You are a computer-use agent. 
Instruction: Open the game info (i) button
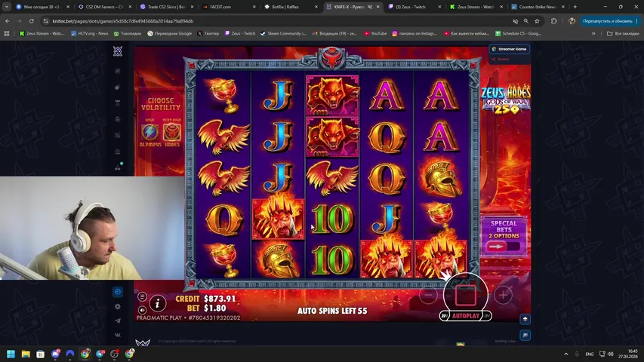click(157, 303)
